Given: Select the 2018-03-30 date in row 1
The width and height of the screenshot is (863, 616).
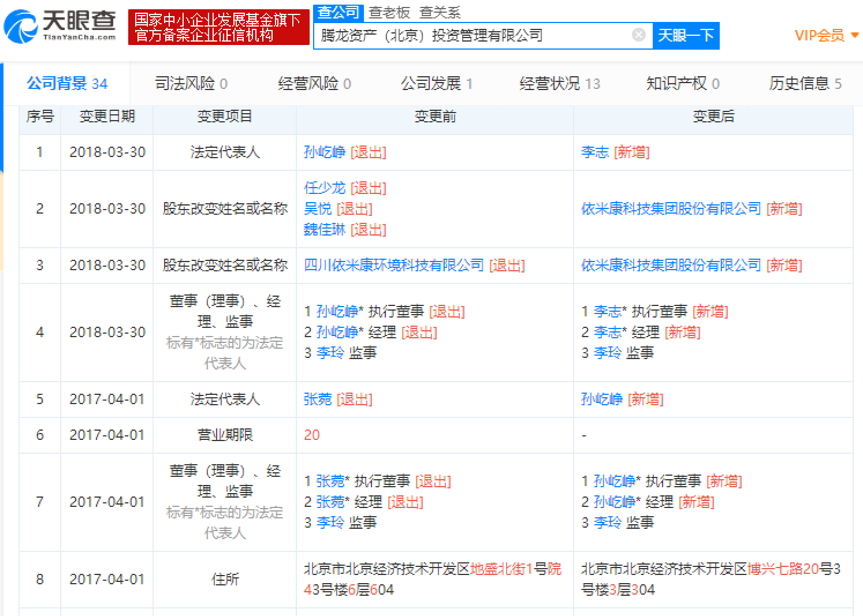Looking at the screenshot, I should click(107, 152).
